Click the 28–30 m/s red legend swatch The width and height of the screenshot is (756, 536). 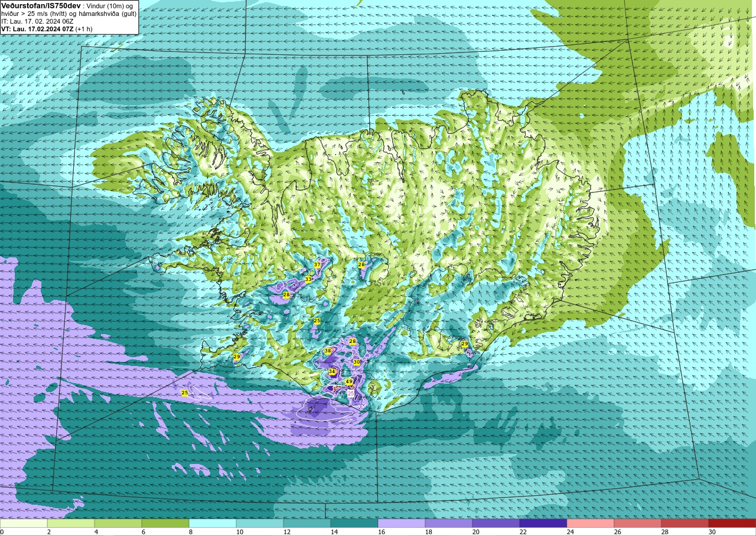click(x=685, y=523)
